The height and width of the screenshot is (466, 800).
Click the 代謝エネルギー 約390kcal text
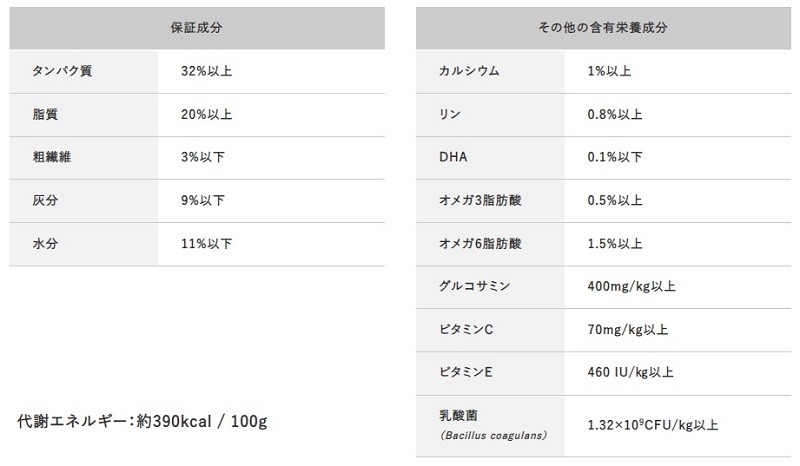143,421
